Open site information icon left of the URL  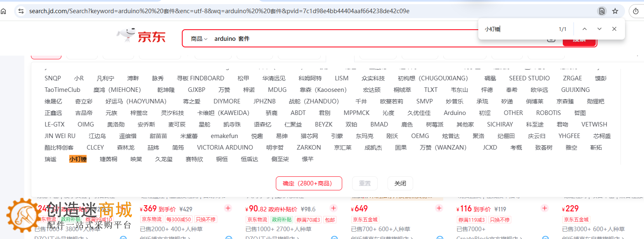22,11
